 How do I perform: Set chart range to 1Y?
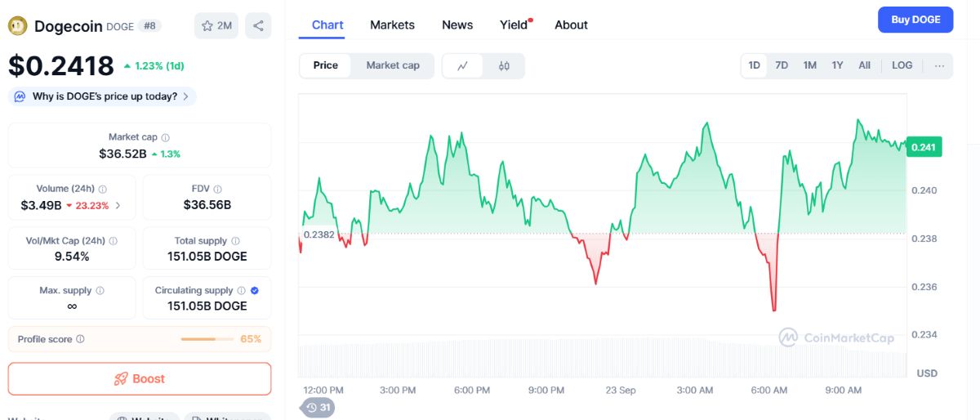pyautogui.click(x=837, y=65)
